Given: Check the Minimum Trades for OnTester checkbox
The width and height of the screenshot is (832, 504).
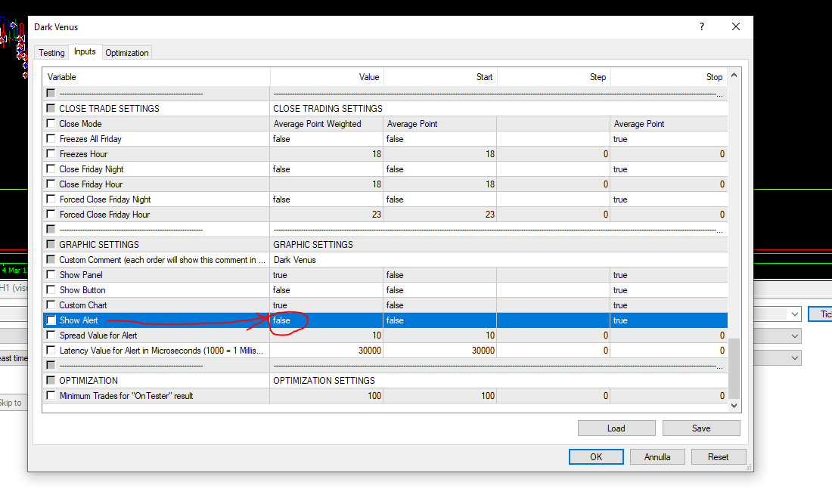Looking at the screenshot, I should (51, 395).
